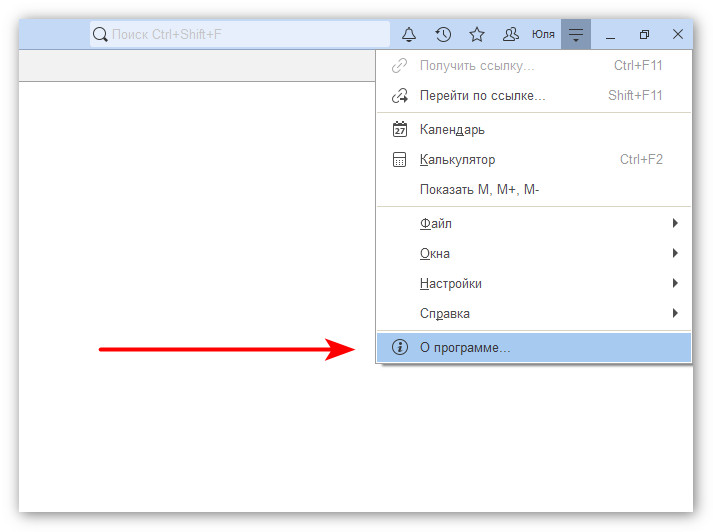Click the calculator icon in menu

pyautogui.click(x=400, y=160)
